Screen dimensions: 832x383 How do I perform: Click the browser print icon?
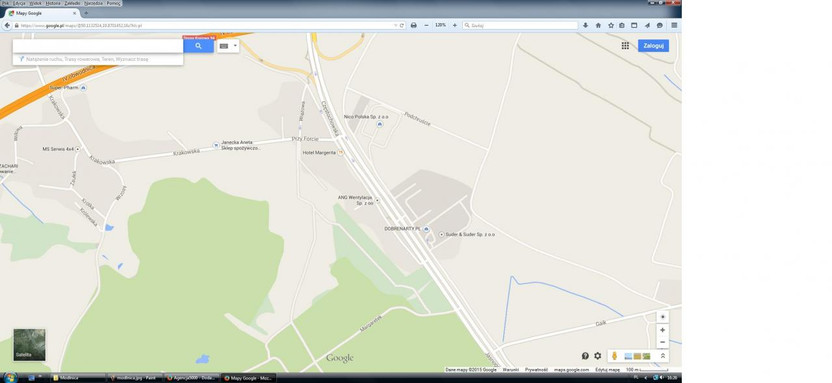(x=413, y=25)
